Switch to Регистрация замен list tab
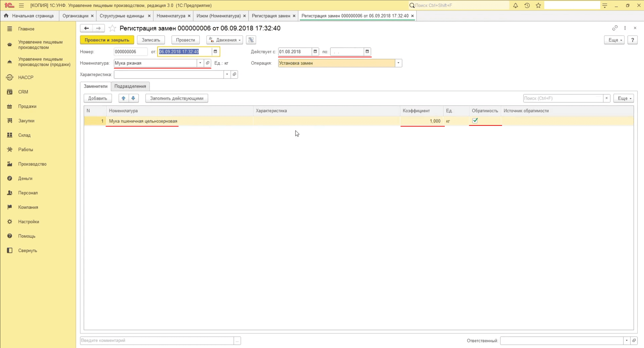Image resolution: width=644 pixels, height=348 pixels. click(x=271, y=16)
